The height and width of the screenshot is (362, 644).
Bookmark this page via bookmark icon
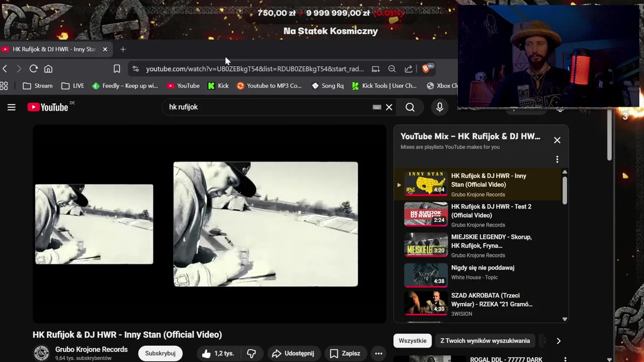tap(117, 69)
